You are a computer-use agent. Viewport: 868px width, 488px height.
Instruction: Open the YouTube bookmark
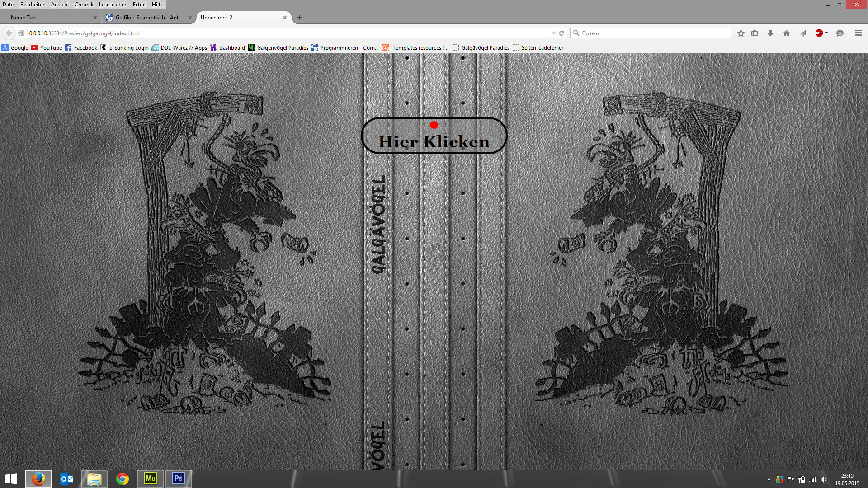point(47,47)
